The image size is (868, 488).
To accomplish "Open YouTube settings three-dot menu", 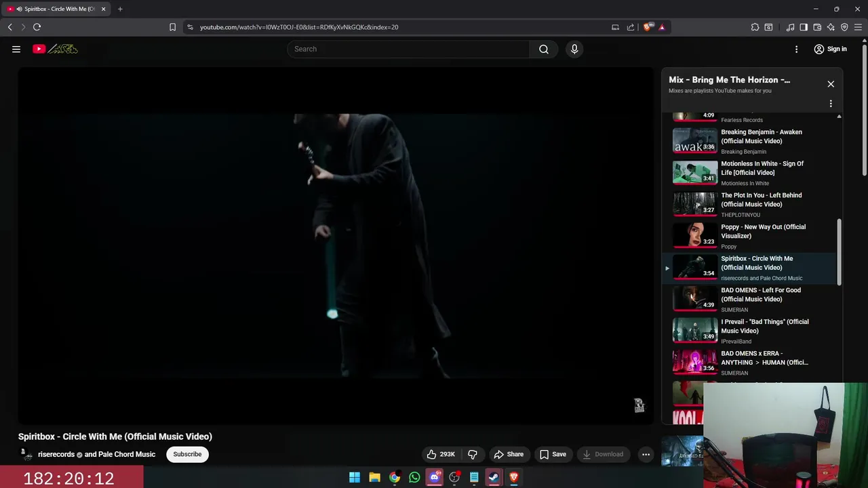I will click(797, 49).
